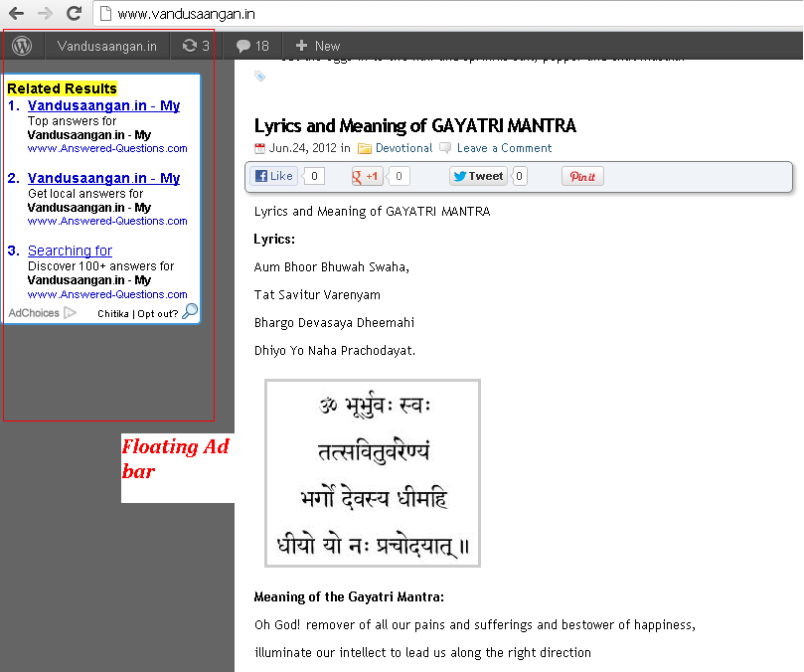The height and width of the screenshot is (672, 804).
Task: Click the Google +1 button
Action: pyautogui.click(x=367, y=177)
